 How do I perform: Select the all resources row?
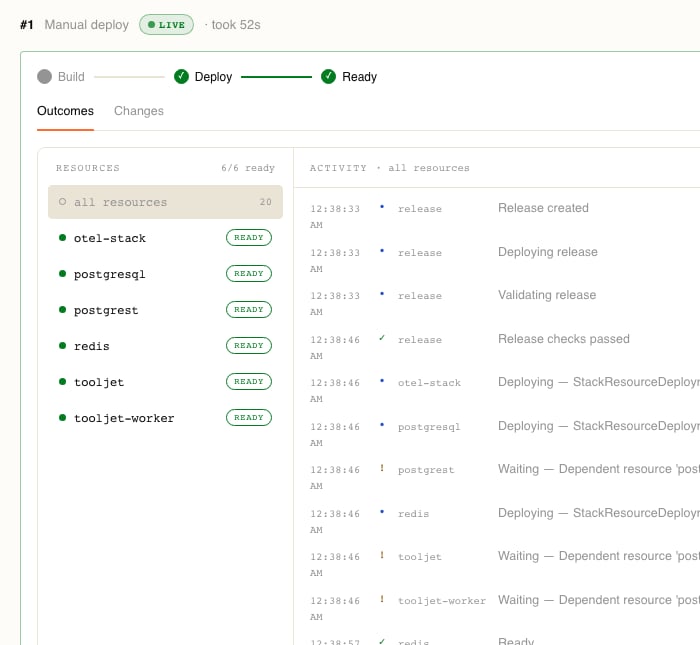coord(165,202)
